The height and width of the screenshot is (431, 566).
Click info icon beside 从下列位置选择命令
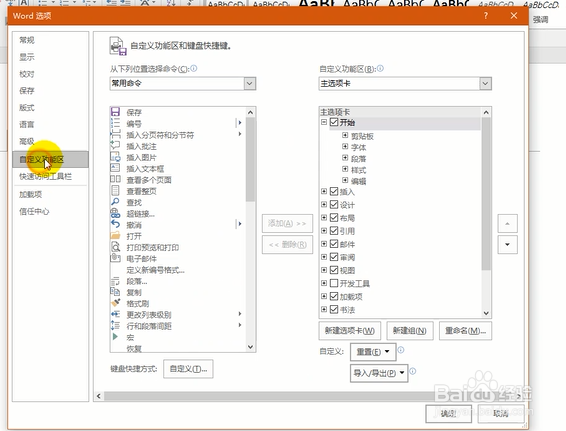coord(194,68)
